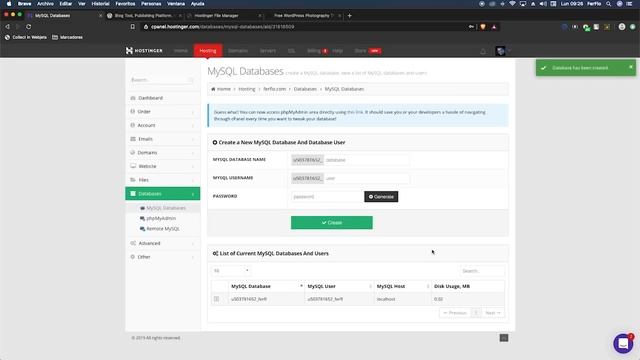Expand the Domains section in the sidebar
The width and height of the screenshot is (640, 360).
162,153
